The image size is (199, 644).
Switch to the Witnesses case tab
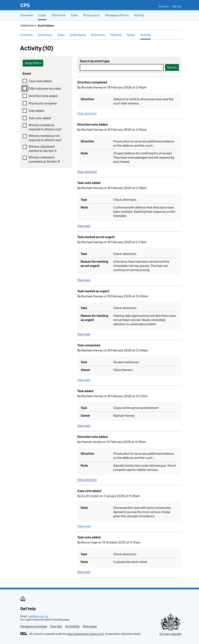coord(98,35)
